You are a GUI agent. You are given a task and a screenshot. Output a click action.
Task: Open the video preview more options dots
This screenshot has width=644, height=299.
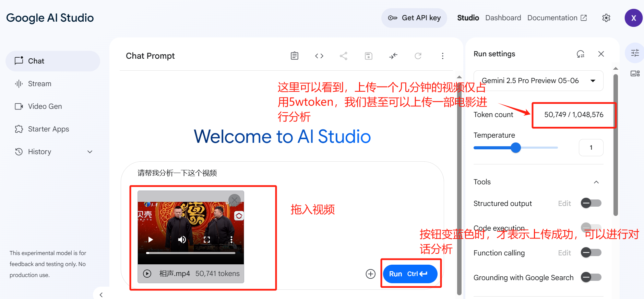point(231,240)
